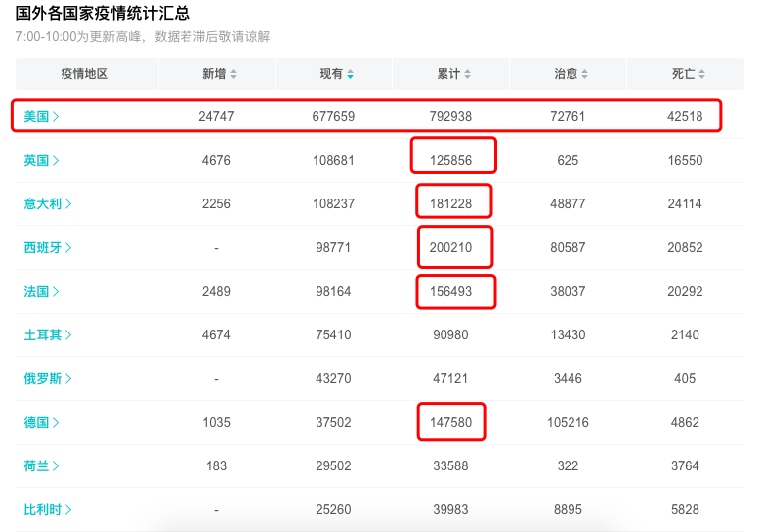This screenshot has width=761, height=532.
Task: Sort by 现有 column arrows
Action: (350, 74)
